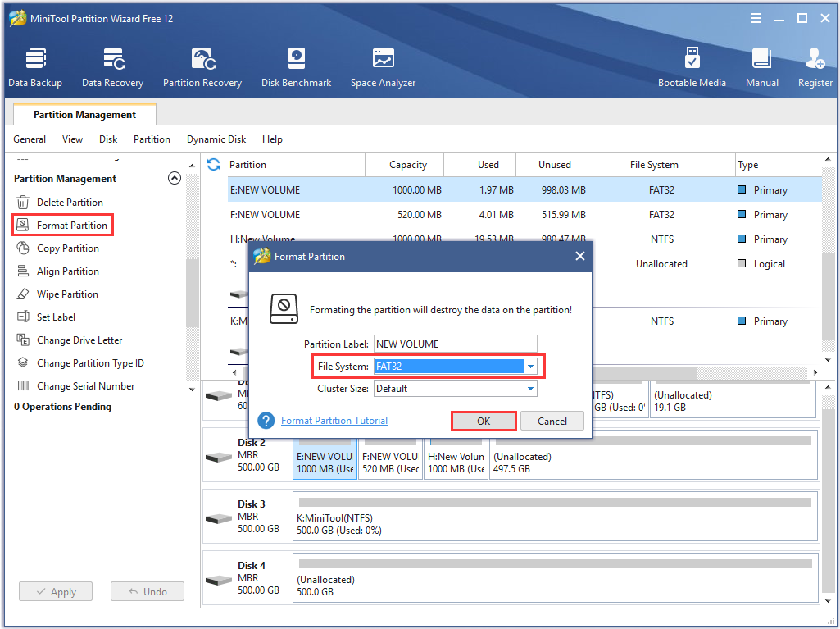Select F:NEW VOLU block in Disk 2 map
The image size is (840, 629).
[391, 459]
